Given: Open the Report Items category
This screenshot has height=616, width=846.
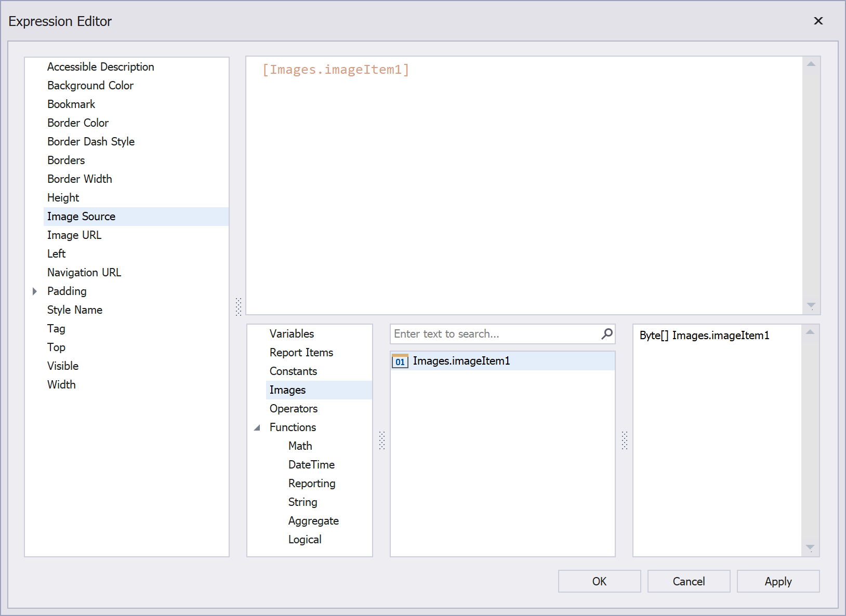Looking at the screenshot, I should click(x=301, y=353).
